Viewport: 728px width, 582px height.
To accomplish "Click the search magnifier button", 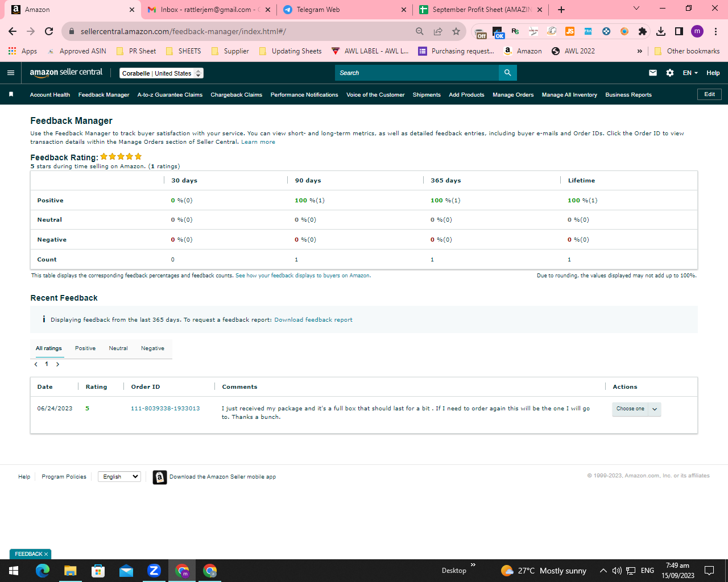I will point(507,73).
